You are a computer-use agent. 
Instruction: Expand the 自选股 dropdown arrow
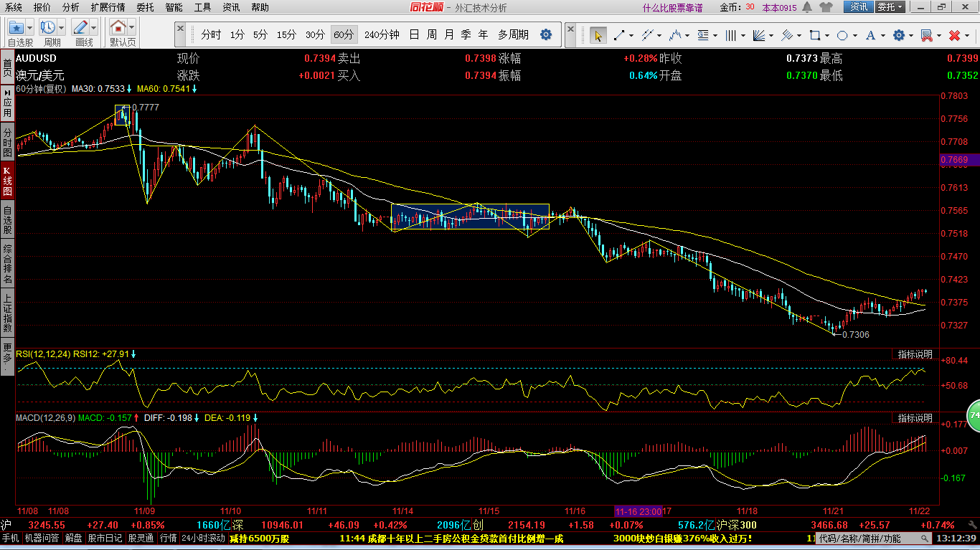point(31,28)
